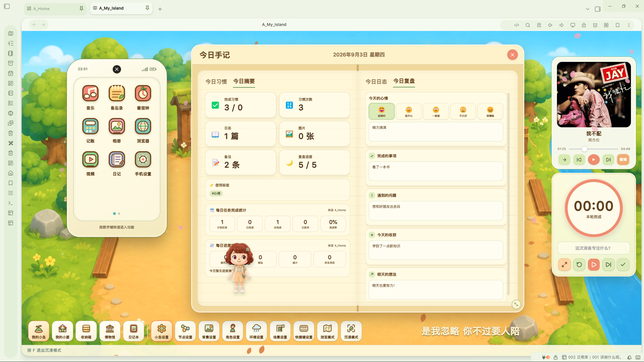This screenshot has height=362, width=644.
Task: Click the #心情 tag
Action: pos(216,193)
